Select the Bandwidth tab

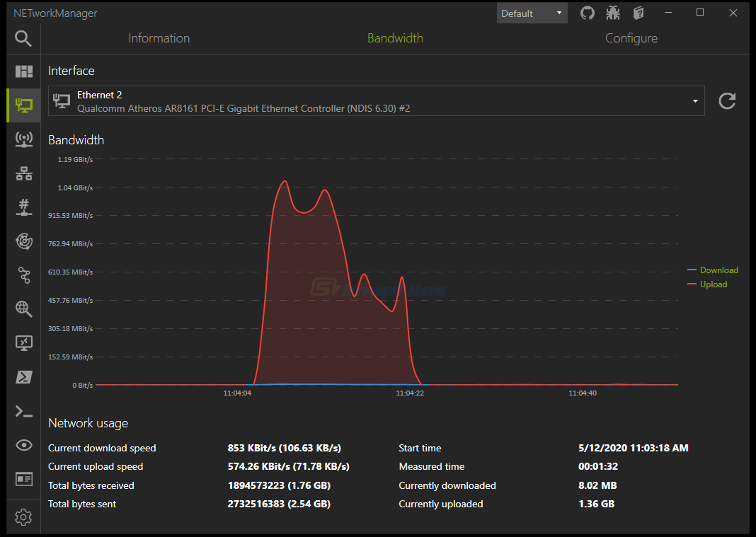point(396,38)
